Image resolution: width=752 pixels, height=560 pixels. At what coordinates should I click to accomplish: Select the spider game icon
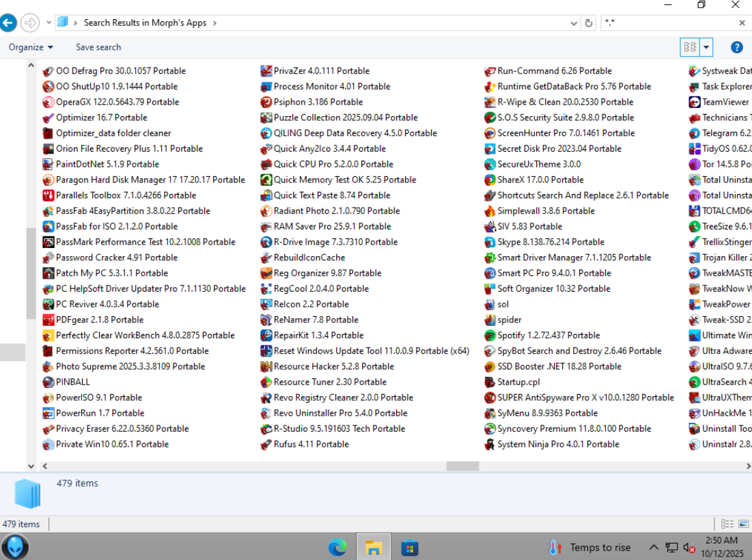coord(490,320)
